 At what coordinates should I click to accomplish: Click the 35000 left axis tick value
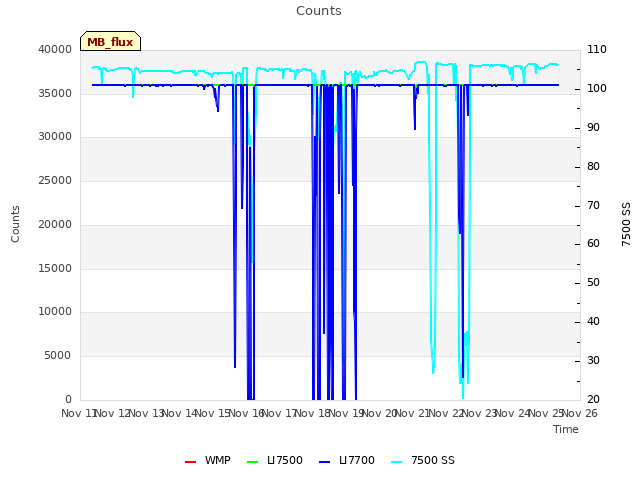pos(55,93)
